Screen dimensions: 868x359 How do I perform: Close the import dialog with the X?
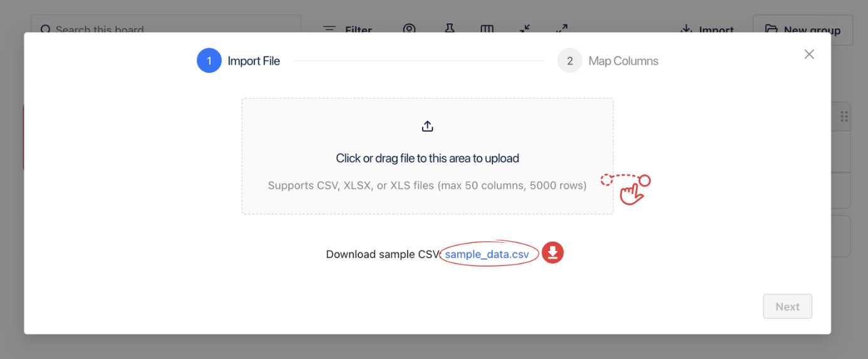coord(809,55)
